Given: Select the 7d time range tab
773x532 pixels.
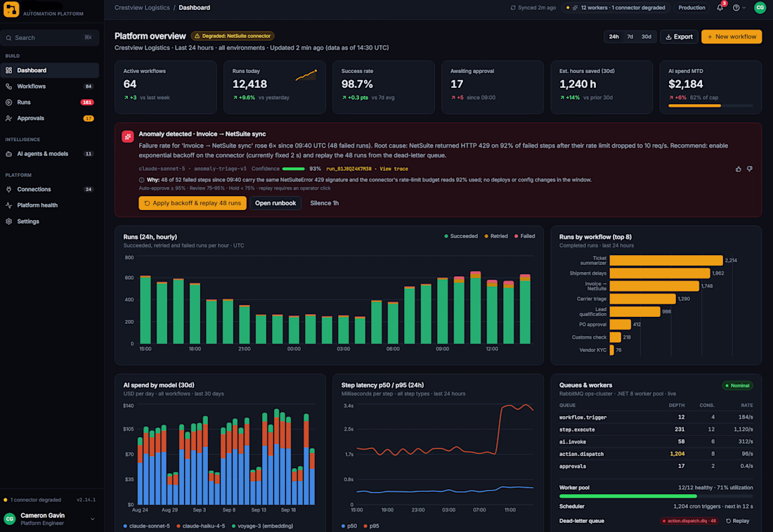Looking at the screenshot, I should [630, 37].
